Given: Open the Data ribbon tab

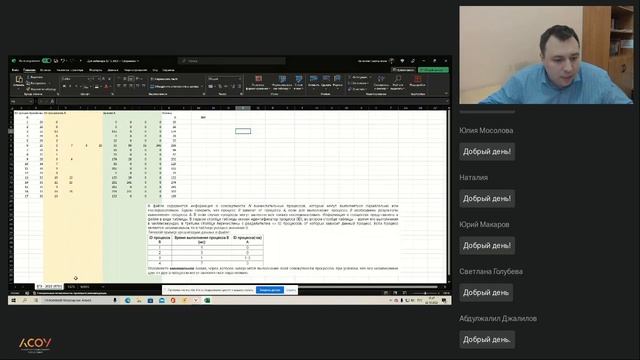Looking at the screenshot, I should point(113,70).
